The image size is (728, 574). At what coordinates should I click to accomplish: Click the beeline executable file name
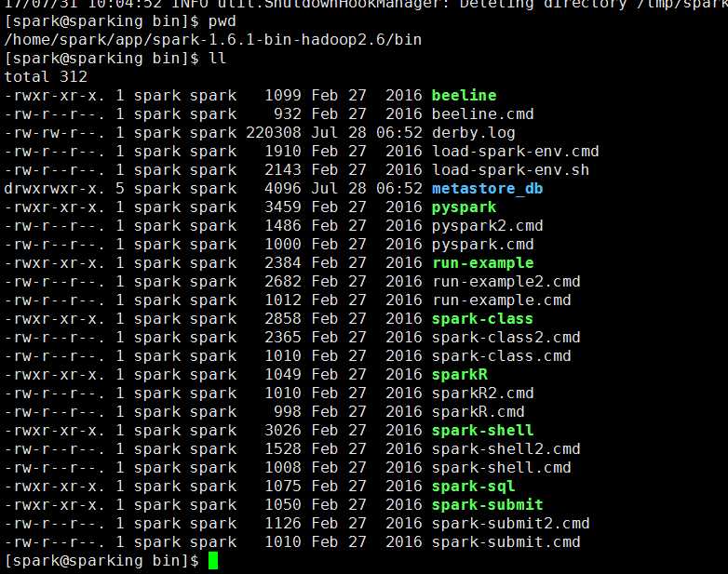[x=464, y=96]
